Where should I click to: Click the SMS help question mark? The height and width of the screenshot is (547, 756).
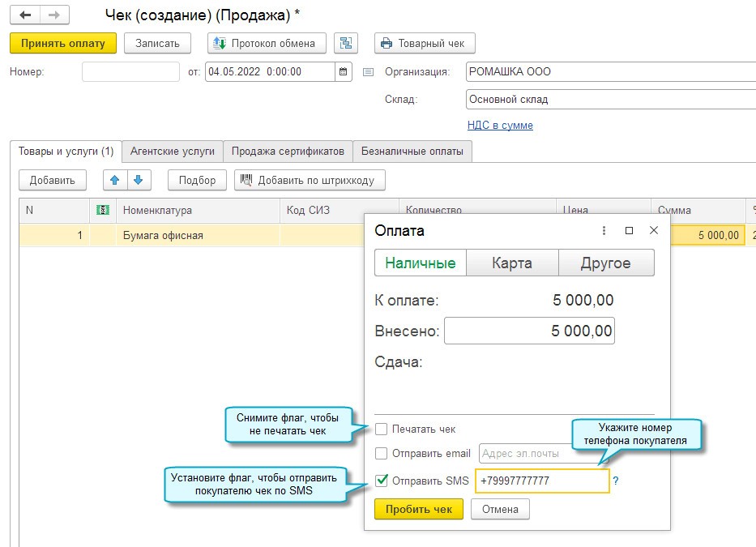(x=616, y=481)
